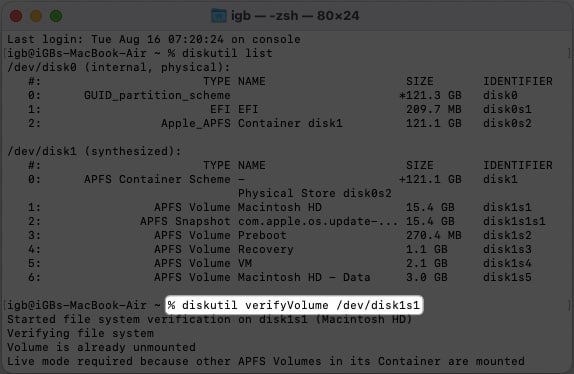Click the '+121.1 GB' size value

point(430,179)
